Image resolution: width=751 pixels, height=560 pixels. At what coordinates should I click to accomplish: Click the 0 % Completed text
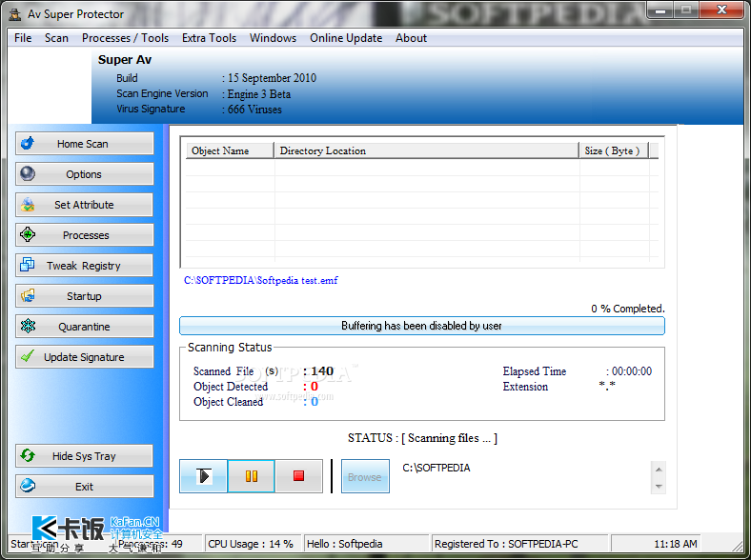627,309
